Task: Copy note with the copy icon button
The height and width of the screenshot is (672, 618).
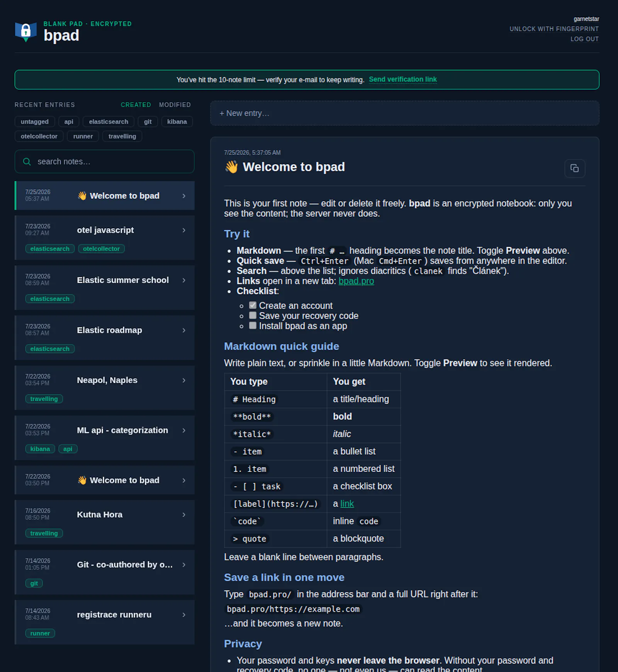Action: [574, 168]
